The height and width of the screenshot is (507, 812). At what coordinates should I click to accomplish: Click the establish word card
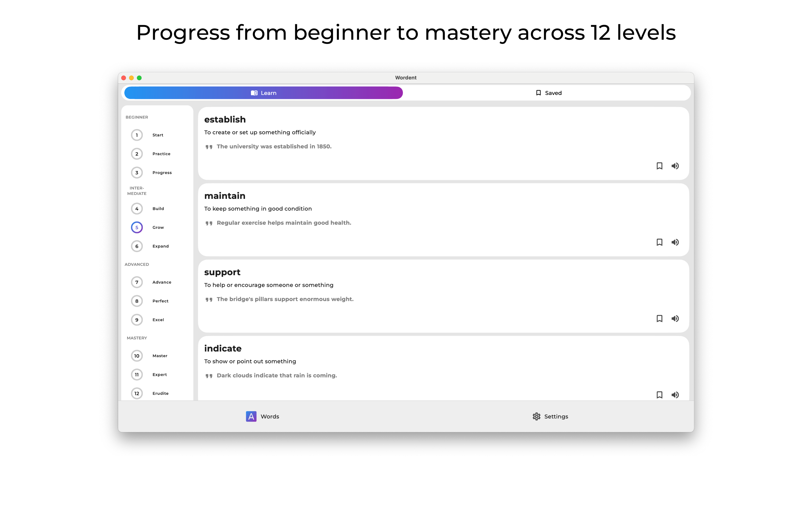(x=443, y=144)
